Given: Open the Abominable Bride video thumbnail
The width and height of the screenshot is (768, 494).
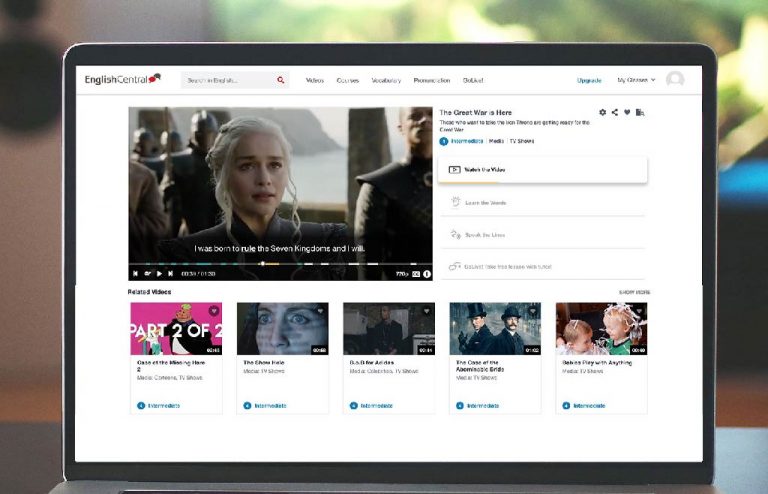Looking at the screenshot, I should coord(495,329).
